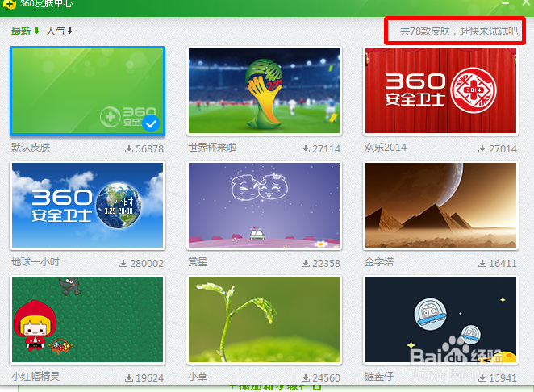Image resolution: width=534 pixels, height=392 pixels.
Task: Click the 键盘仔 label text
Action: click(379, 377)
